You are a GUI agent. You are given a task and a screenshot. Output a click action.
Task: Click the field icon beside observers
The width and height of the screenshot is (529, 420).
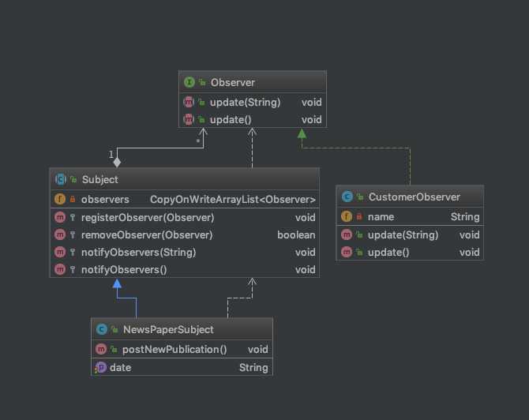[x=60, y=199]
